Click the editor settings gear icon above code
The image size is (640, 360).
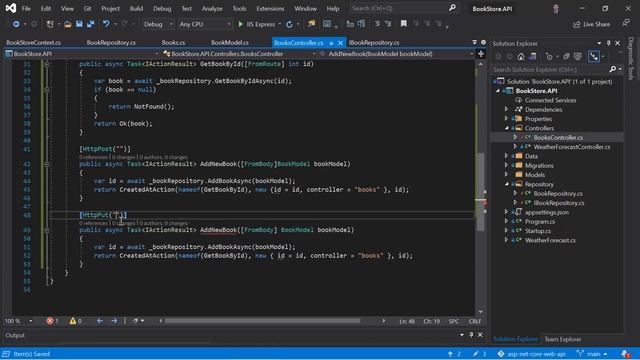tap(483, 42)
